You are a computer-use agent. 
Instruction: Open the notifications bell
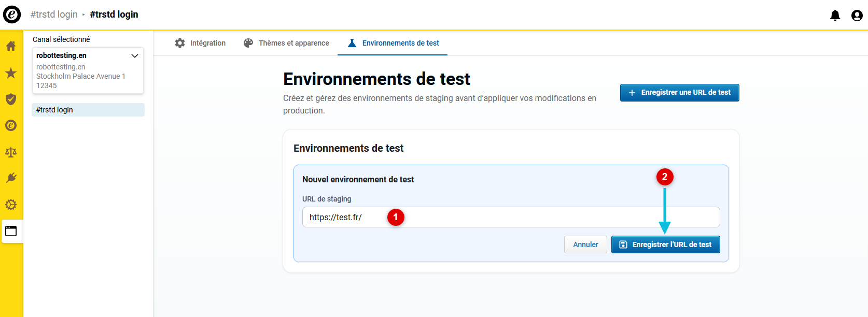tap(835, 16)
